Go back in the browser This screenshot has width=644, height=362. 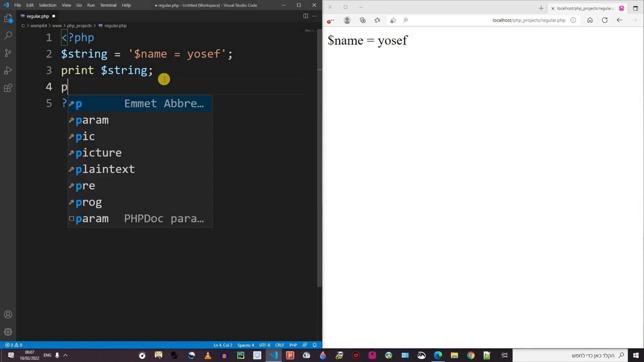click(619, 20)
